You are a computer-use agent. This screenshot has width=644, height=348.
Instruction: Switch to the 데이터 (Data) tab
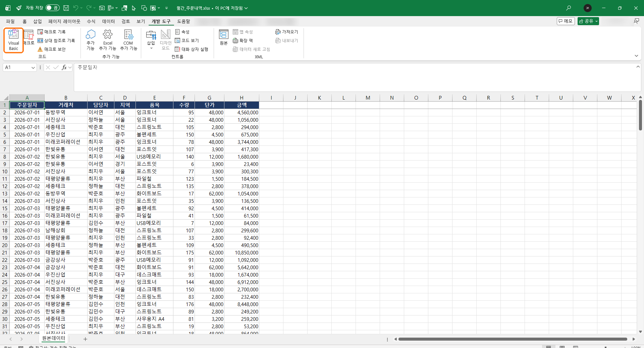(x=108, y=21)
